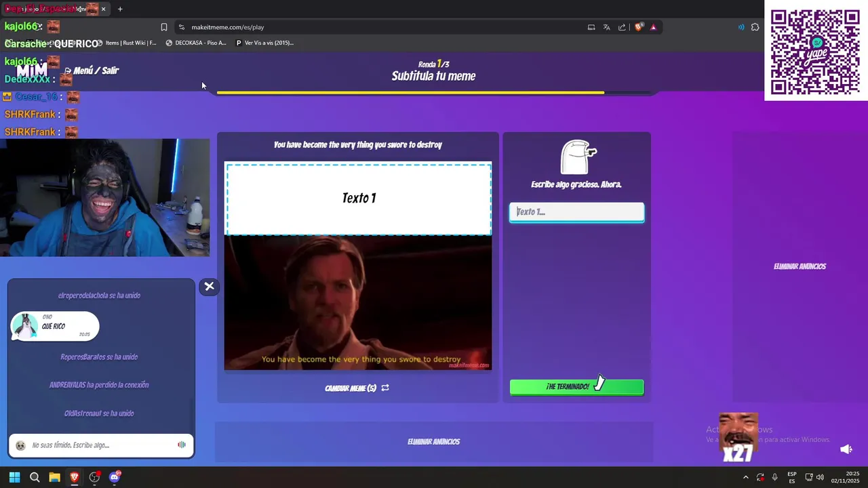The image size is (868, 488).
Task: Toggle the game sound speaker icon
Action: tap(846, 449)
